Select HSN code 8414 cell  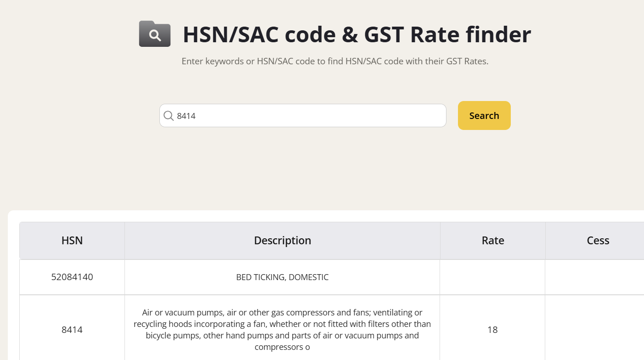72,330
